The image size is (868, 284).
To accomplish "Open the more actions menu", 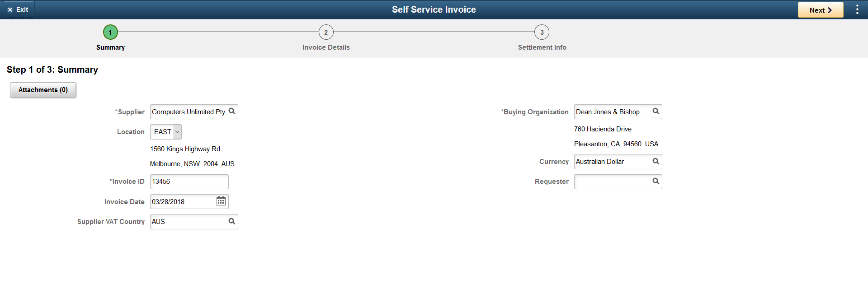I will point(858,9).
